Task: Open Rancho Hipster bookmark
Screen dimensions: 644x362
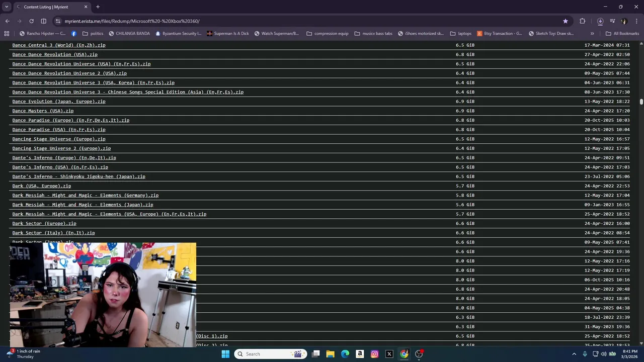Action: (43, 34)
